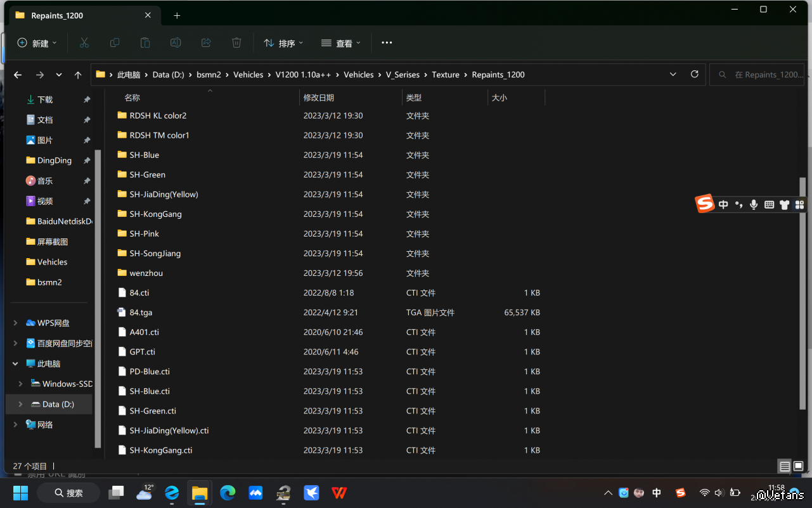Open a new File Explorer tab

point(177,15)
